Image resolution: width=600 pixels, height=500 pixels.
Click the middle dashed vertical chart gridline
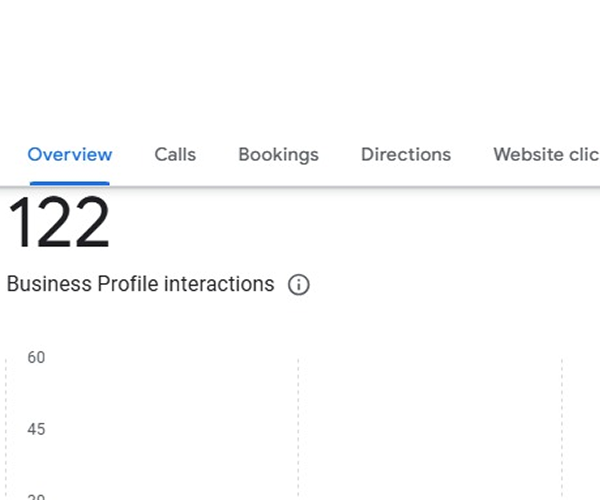(298, 428)
